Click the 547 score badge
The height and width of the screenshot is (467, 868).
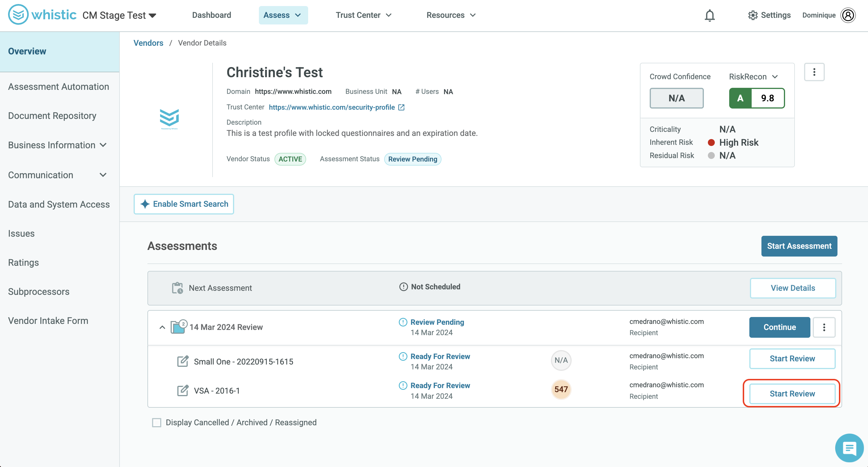click(x=561, y=389)
